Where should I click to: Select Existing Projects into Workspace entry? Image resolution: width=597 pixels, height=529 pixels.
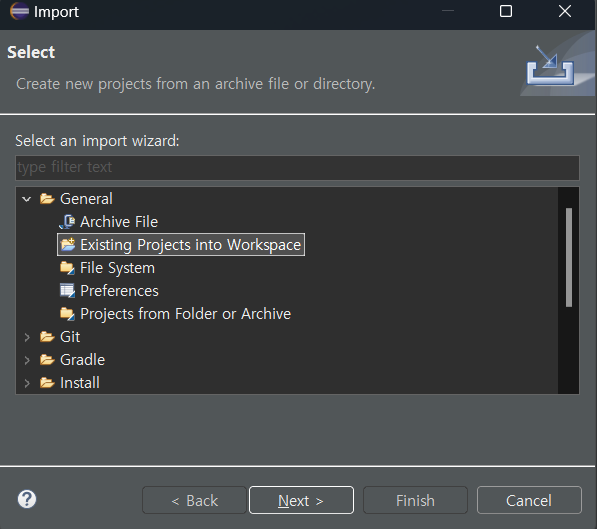190,245
